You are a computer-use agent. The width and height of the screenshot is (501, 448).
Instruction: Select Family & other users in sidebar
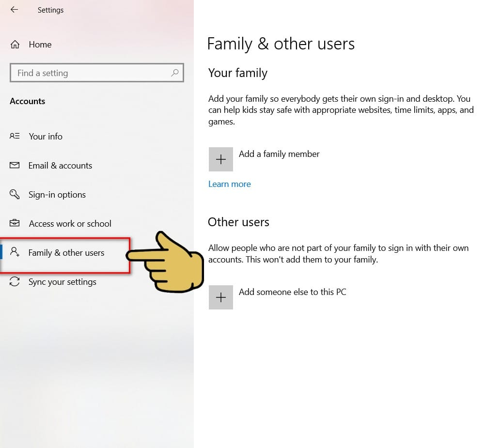[x=66, y=253]
